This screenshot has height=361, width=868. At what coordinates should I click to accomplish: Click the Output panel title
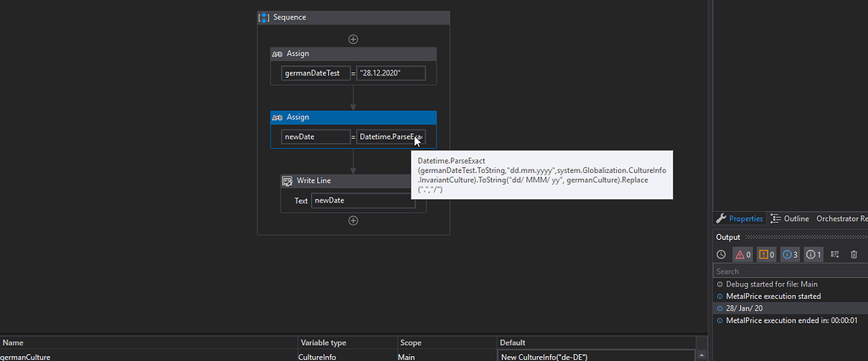click(x=728, y=237)
